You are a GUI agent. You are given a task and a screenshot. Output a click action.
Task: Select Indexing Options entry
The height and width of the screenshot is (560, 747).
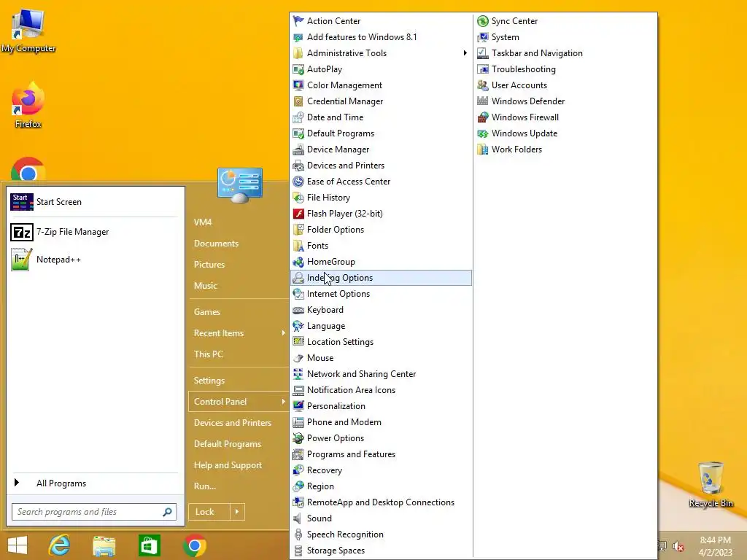click(381, 278)
